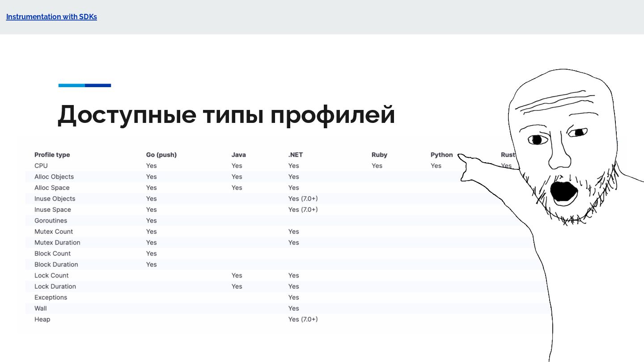The height and width of the screenshot is (362, 644).
Task: Open the Instrumentation with SDKs link
Action: tap(51, 17)
